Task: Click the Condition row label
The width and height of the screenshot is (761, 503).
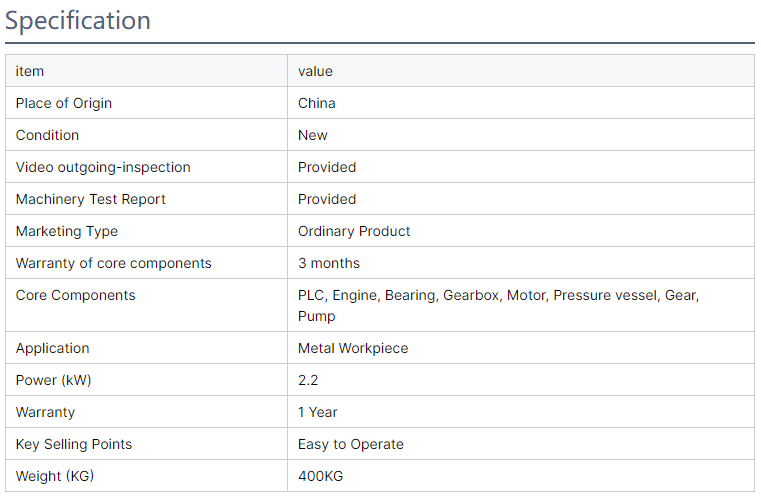Action: tap(47, 135)
